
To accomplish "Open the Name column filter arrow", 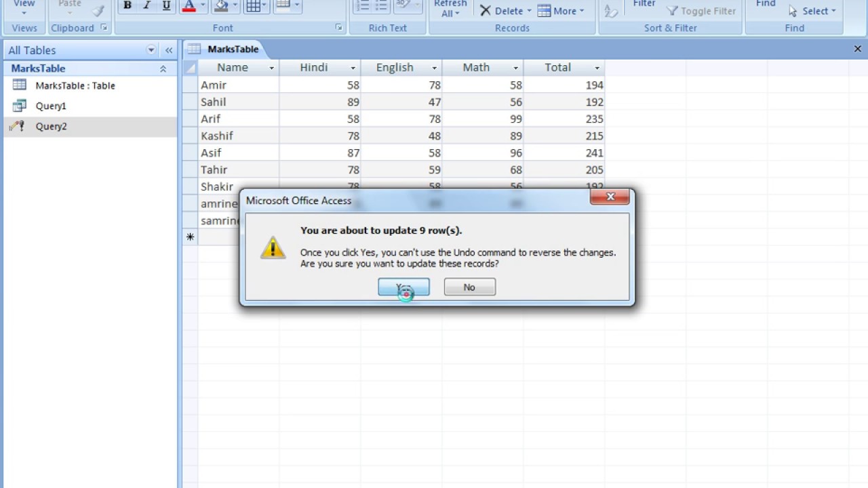I will click(271, 68).
